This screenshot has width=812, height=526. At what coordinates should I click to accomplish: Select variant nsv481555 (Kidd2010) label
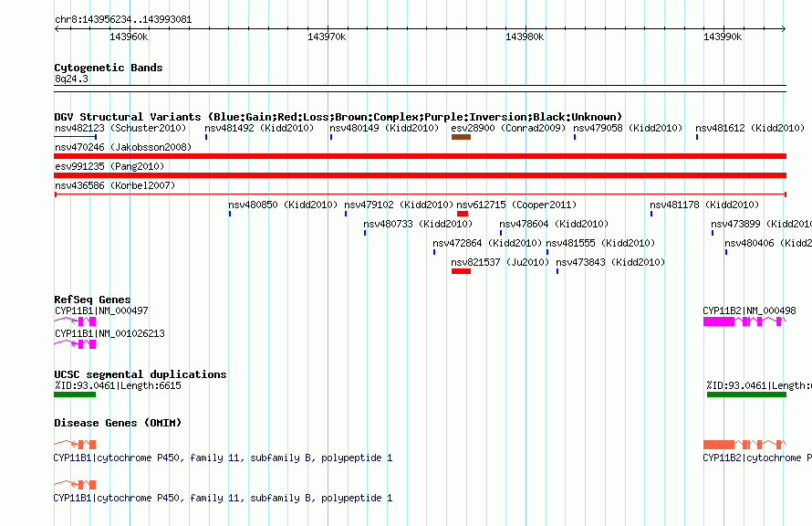pyautogui.click(x=600, y=243)
